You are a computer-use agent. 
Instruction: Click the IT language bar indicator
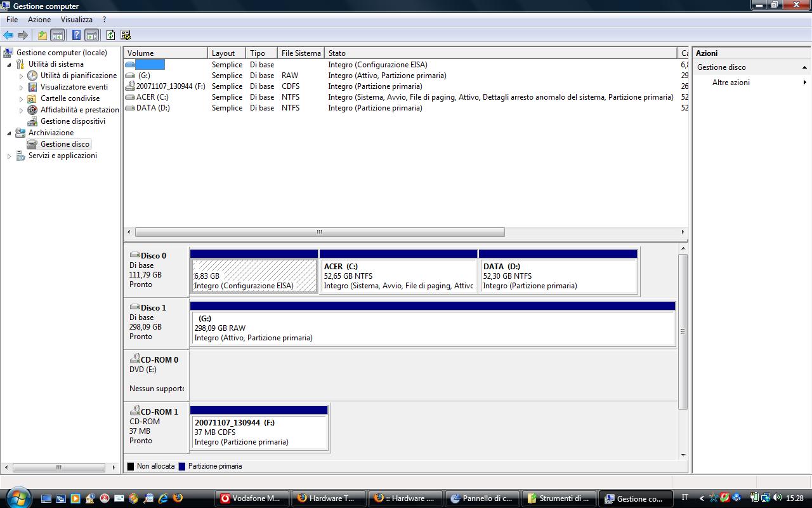685,498
